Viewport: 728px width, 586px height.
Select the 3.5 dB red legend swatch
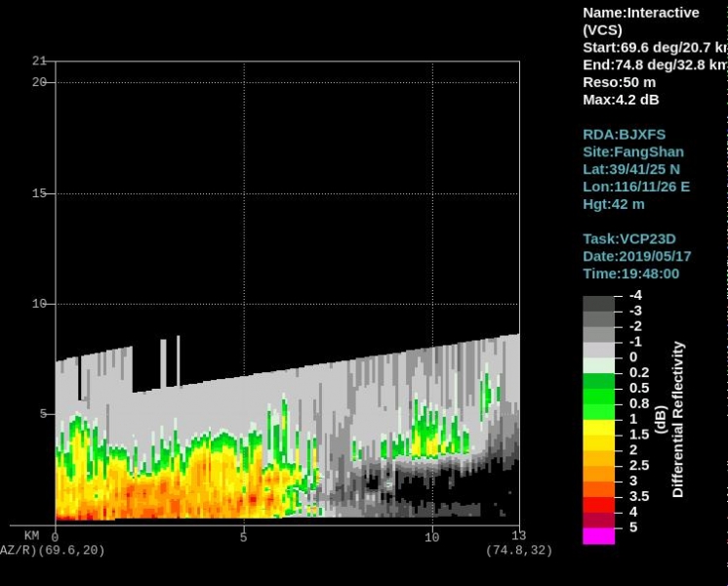[599, 504]
